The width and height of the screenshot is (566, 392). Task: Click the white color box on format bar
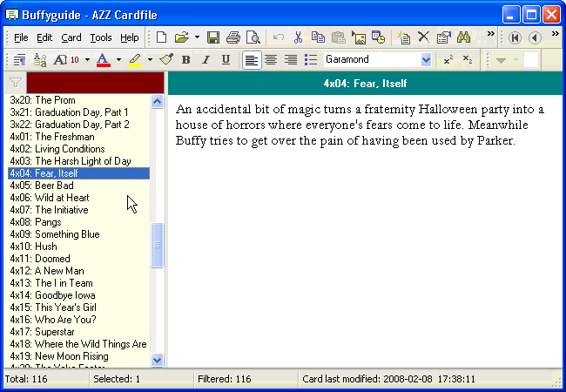click(x=531, y=60)
